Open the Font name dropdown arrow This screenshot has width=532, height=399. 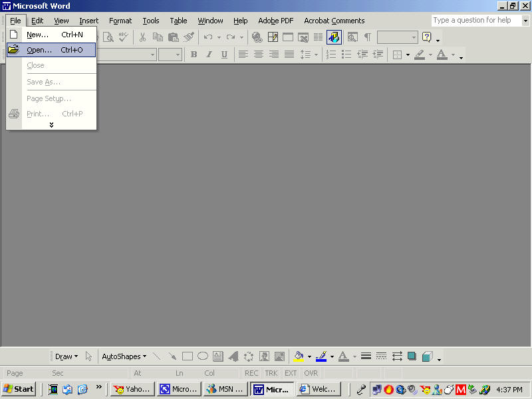coord(152,55)
